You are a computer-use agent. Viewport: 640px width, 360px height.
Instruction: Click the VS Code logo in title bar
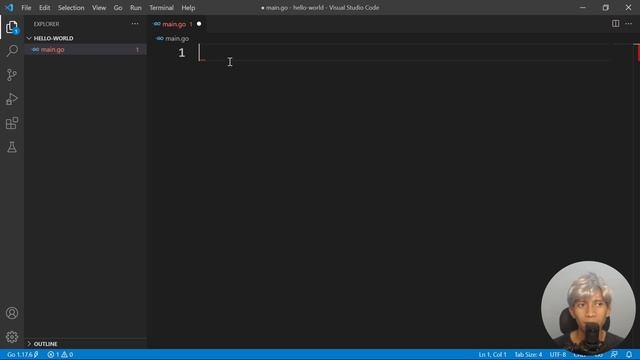[x=9, y=7]
